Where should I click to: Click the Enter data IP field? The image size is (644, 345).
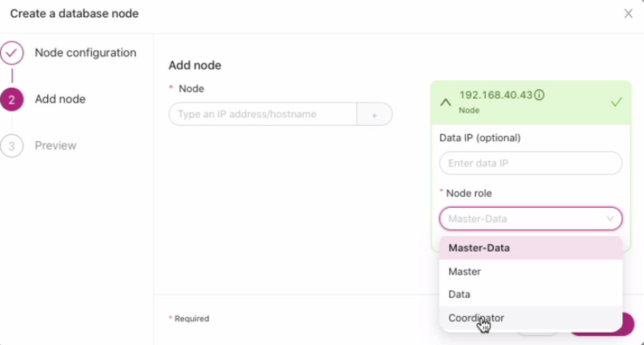coord(530,163)
